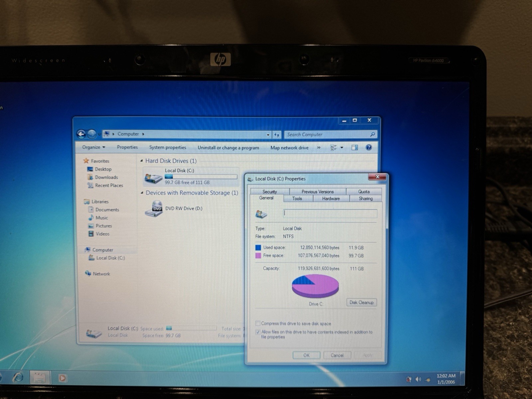532x399 pixels.
Task: Go forward with the Explorer forward arrow
Action: 92,134
